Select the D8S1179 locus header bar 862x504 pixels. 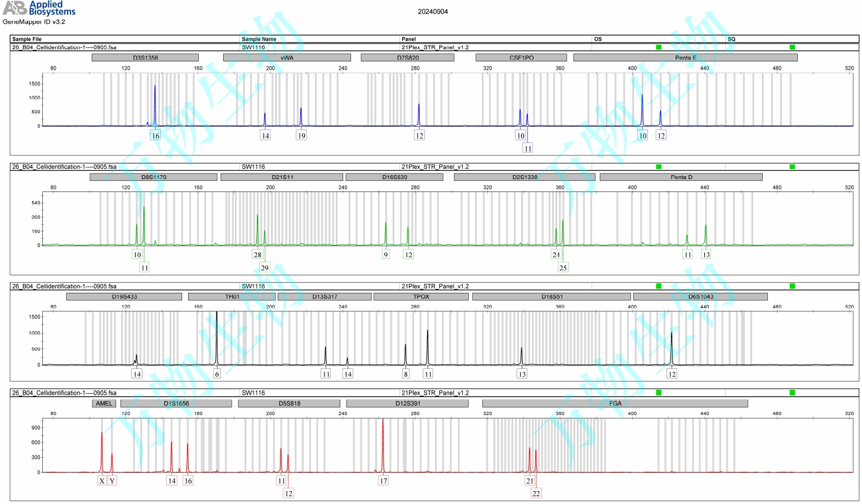pos(153,177)
